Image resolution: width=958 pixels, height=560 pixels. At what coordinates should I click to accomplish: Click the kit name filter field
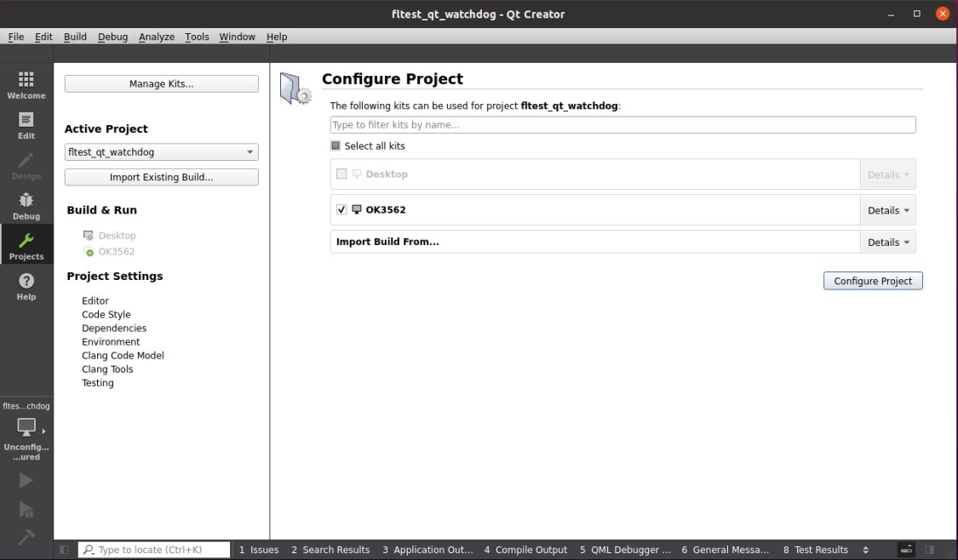622,124
